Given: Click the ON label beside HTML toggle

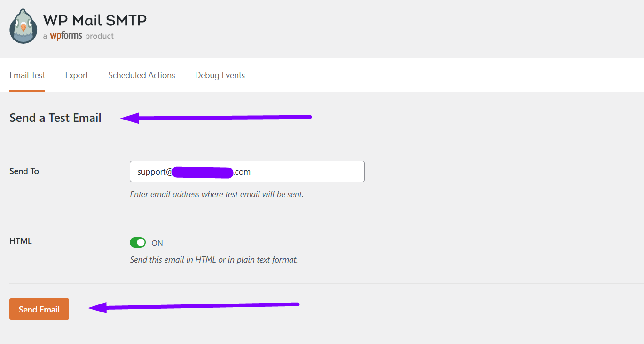Looking at the screenshot, I should click(x=157, y=243).
